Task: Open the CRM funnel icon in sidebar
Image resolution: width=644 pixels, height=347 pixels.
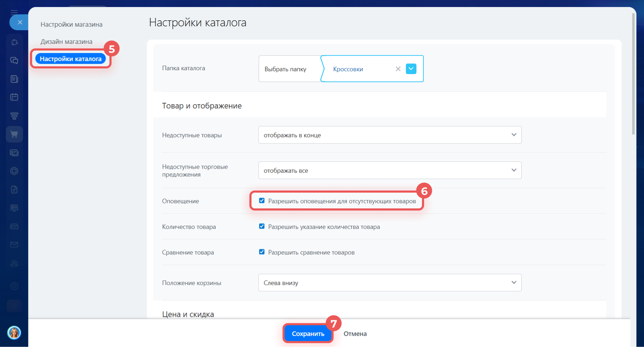Action: point(14,116)
